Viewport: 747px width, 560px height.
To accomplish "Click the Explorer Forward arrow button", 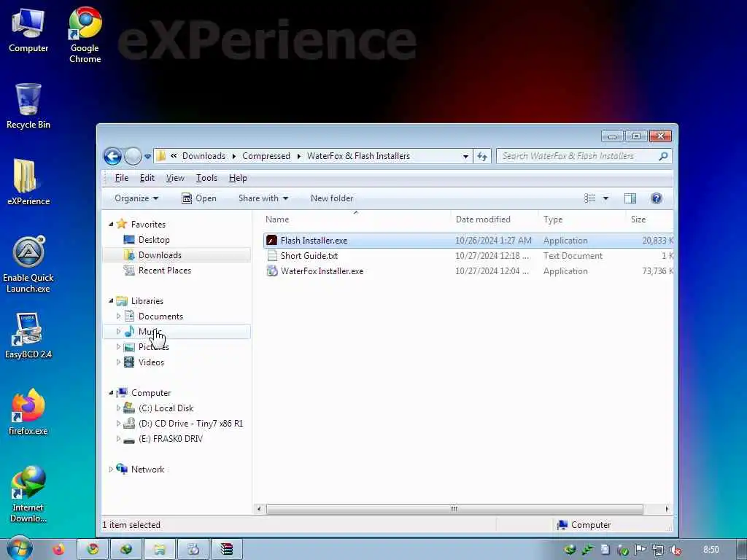I will tap(133, 156).
